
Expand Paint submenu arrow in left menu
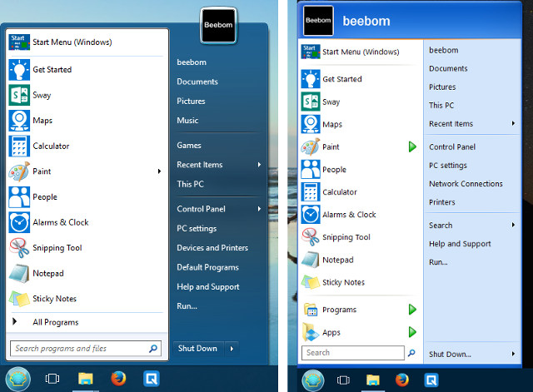point(159,171)
